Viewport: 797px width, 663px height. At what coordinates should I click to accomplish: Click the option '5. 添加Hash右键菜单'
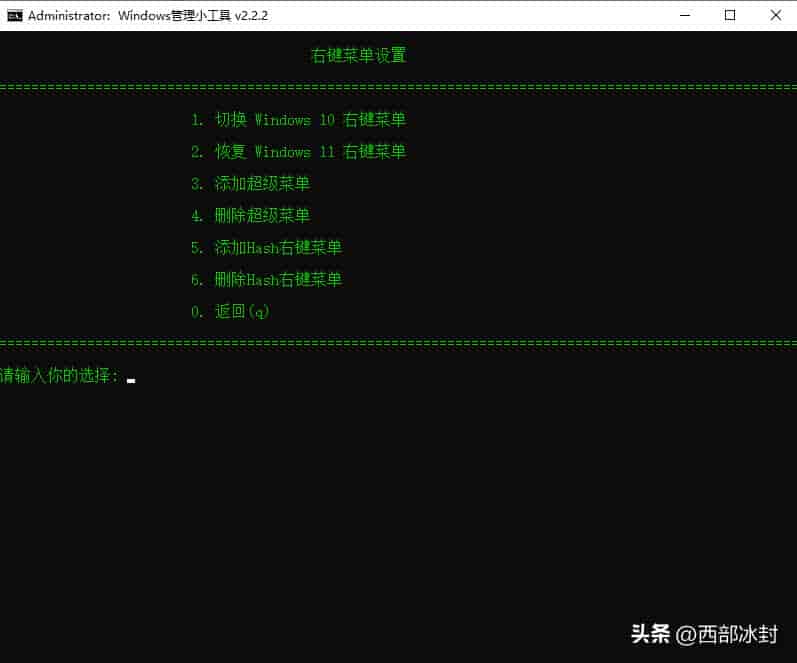click(x=266, y=248)
